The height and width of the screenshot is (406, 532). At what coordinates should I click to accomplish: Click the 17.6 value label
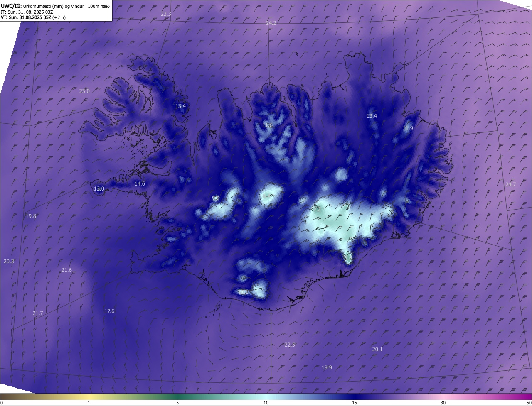(109, 311)
